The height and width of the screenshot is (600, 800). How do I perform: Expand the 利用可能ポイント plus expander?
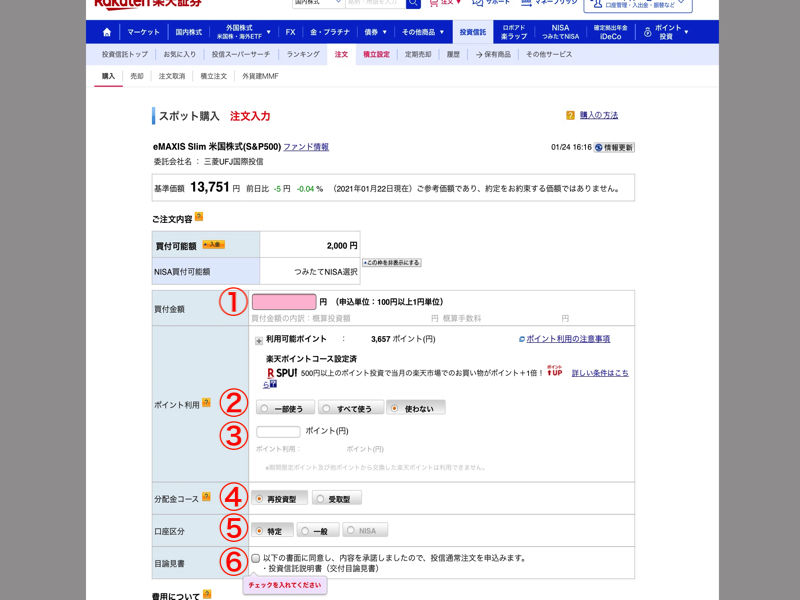pyautogui.click(x=258, y=340)
